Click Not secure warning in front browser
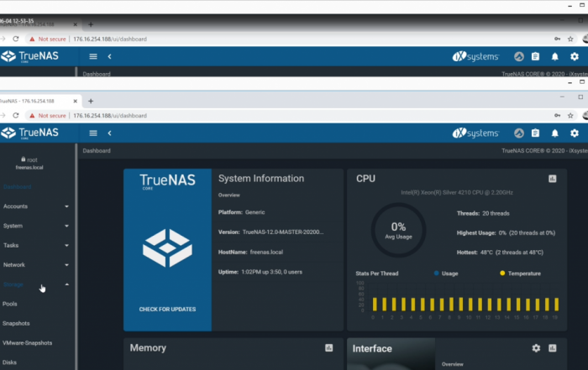 pyautogui.click(x=48, y=116)
